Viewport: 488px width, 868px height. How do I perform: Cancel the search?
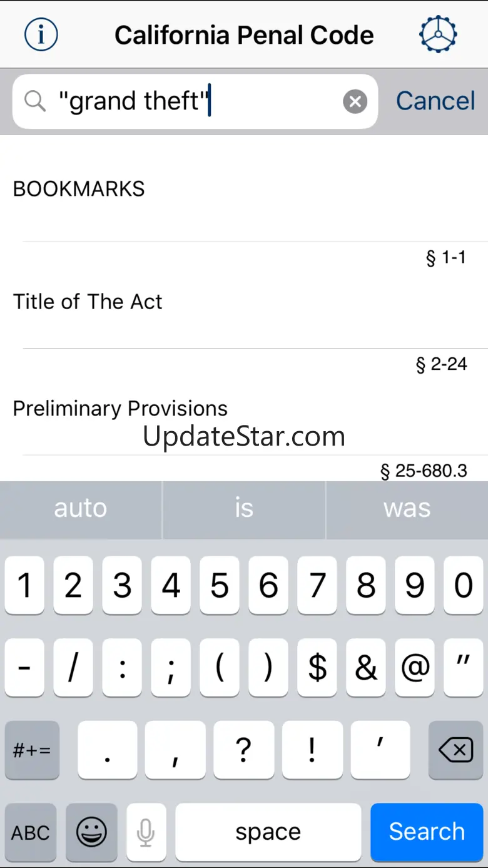[435, 101]
